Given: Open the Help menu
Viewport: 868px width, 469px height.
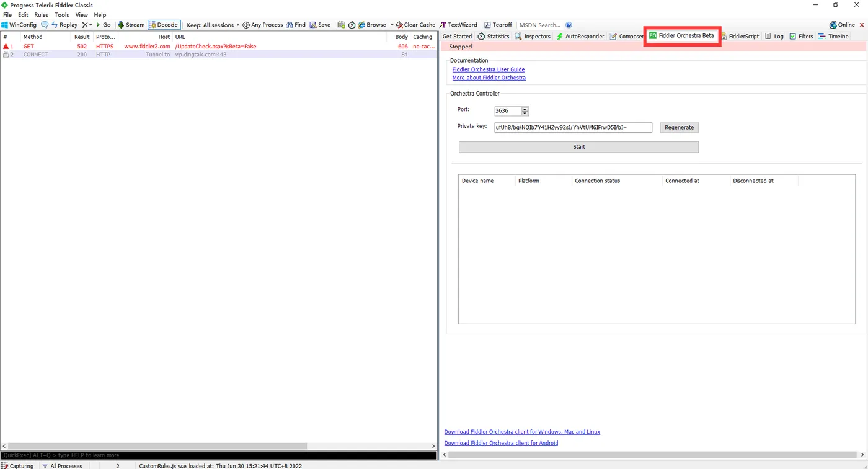Looking at the screenshot, I should click(100, 14).
